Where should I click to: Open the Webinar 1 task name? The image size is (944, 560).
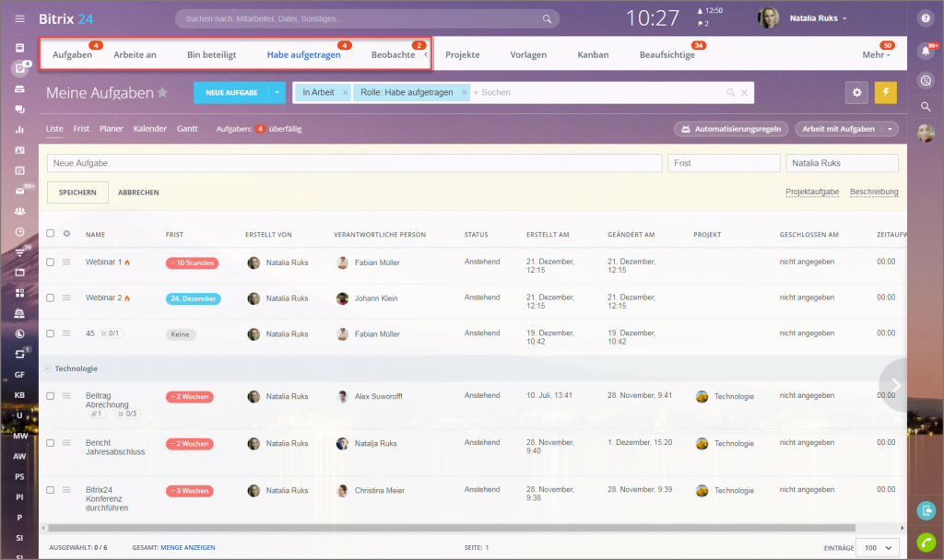(103, 262)
